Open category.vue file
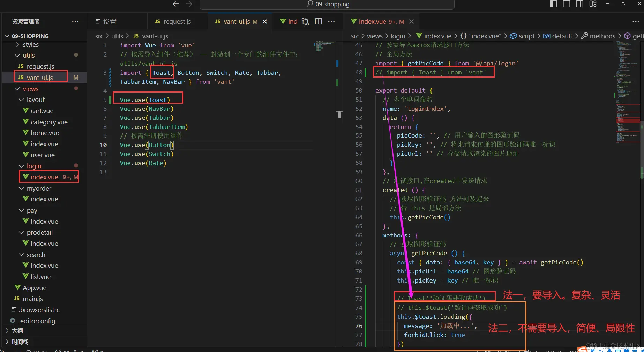Image resolution: width=644 pixels, height=352 pixels. tap(49, 122)
